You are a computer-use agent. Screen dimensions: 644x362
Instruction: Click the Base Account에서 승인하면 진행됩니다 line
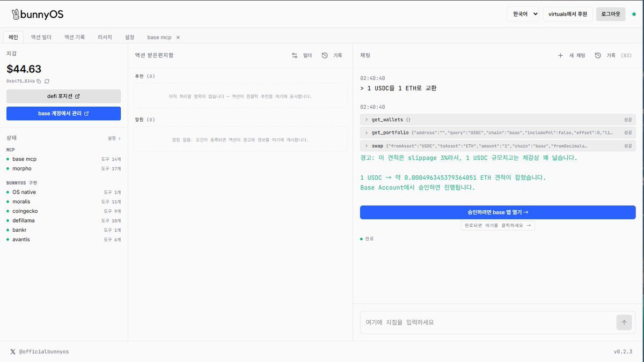click(x=418, y=188)
